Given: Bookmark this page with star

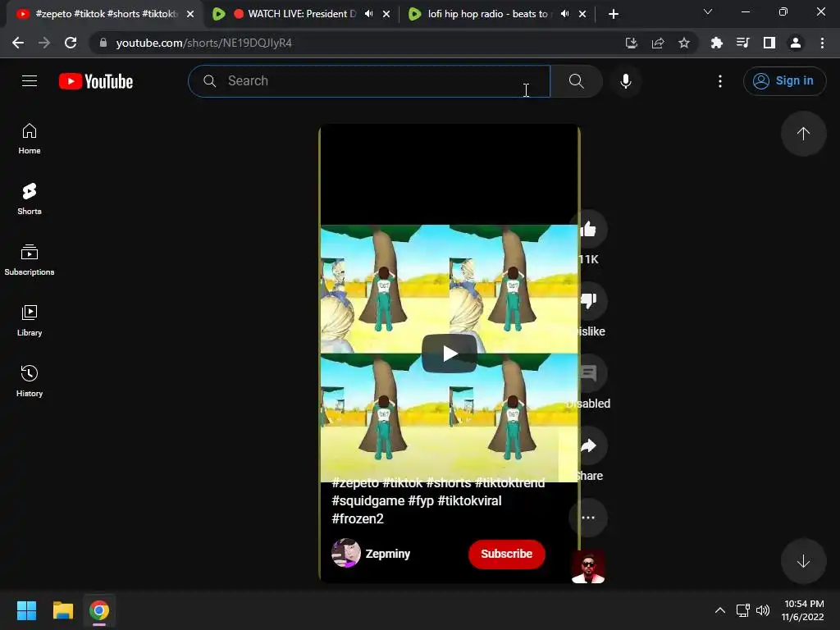Looking at the screenshot, I should pos(684,43).
